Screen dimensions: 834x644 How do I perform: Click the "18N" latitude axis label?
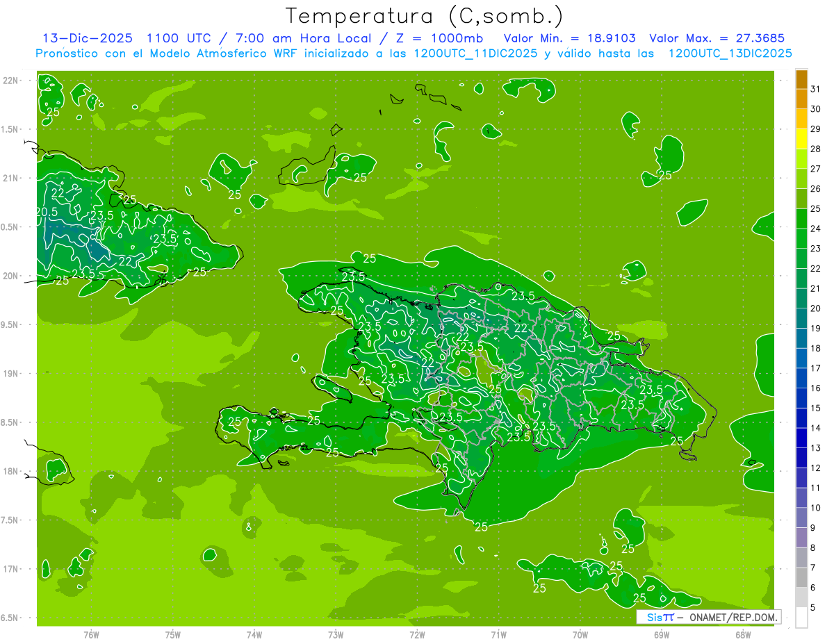pos(10,472)
